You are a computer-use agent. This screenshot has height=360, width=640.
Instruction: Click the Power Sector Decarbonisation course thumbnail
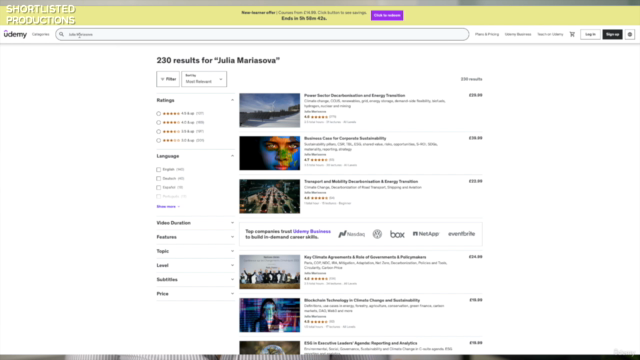269,110
